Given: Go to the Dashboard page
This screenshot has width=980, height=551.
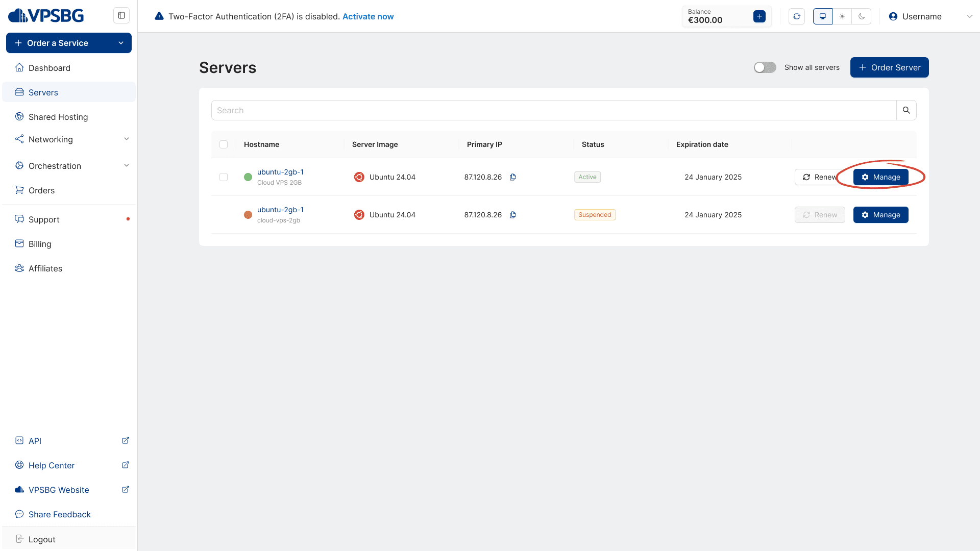Looking at the screenshot, I should click(49, 68).
